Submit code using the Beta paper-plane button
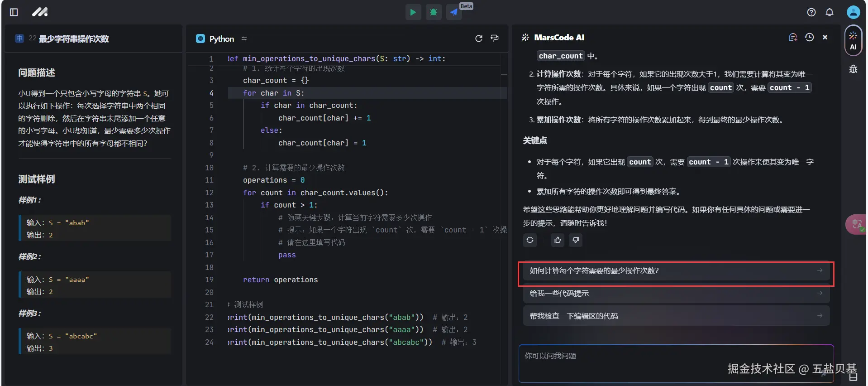The image size is (868, 386). tap(454, 12)
